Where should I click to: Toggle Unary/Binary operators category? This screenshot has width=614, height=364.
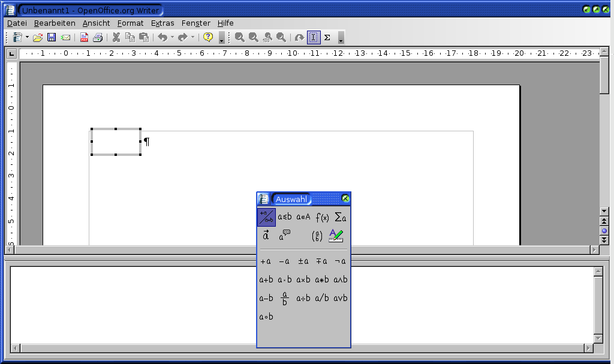point(266,217)
